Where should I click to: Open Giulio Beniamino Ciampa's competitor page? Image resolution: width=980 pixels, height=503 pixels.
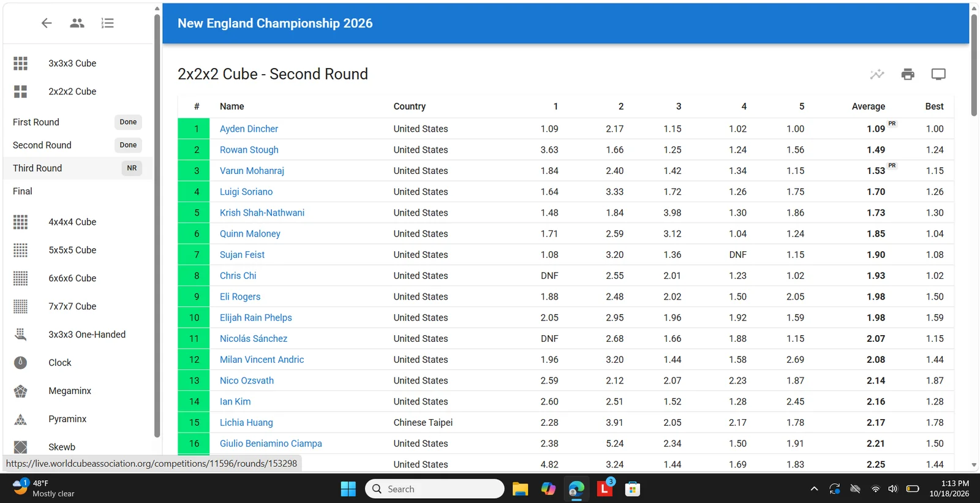pos(271,443)
